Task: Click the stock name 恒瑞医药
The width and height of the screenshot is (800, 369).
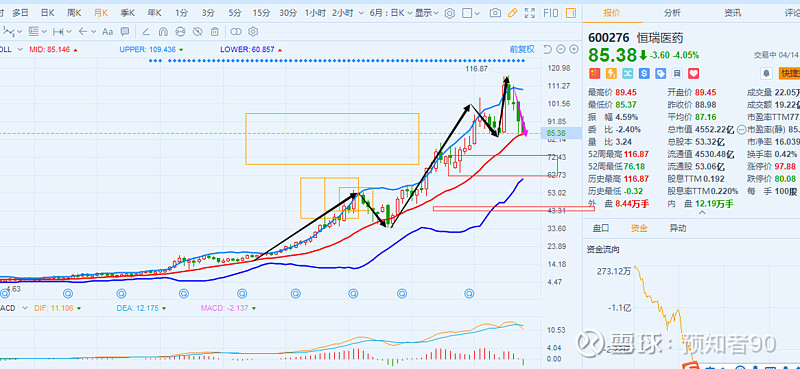Action: tap(660, 38)
